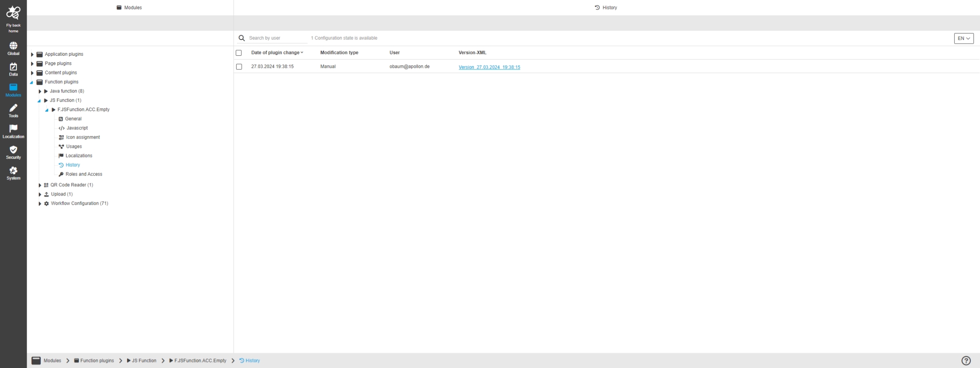The width and height of the screenshot is (980, 368).
Task: Click the Upload icon in tree
Action: click(46, 194)
